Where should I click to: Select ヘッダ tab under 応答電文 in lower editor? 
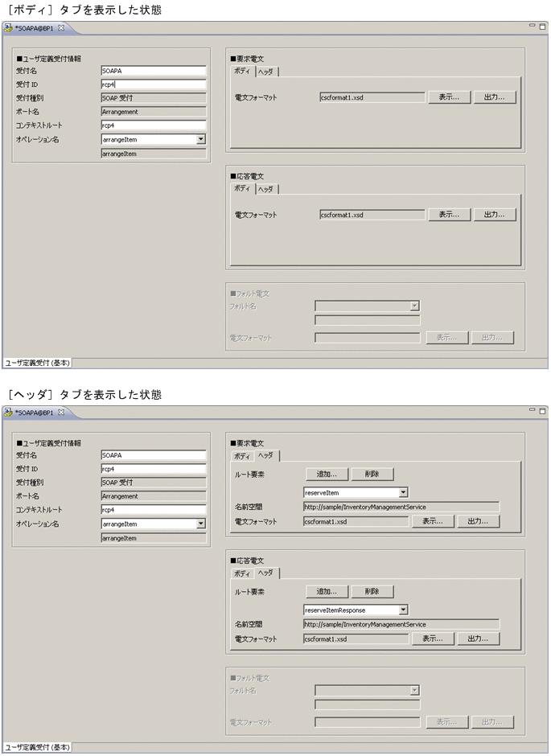pyautogui.click(x=266, y=573)
